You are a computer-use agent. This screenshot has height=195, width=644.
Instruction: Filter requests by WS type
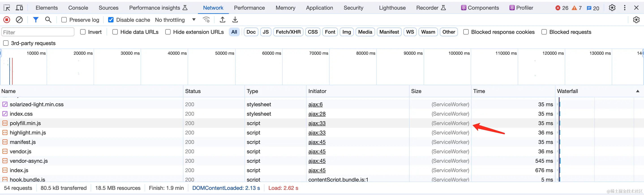point(410,32)
